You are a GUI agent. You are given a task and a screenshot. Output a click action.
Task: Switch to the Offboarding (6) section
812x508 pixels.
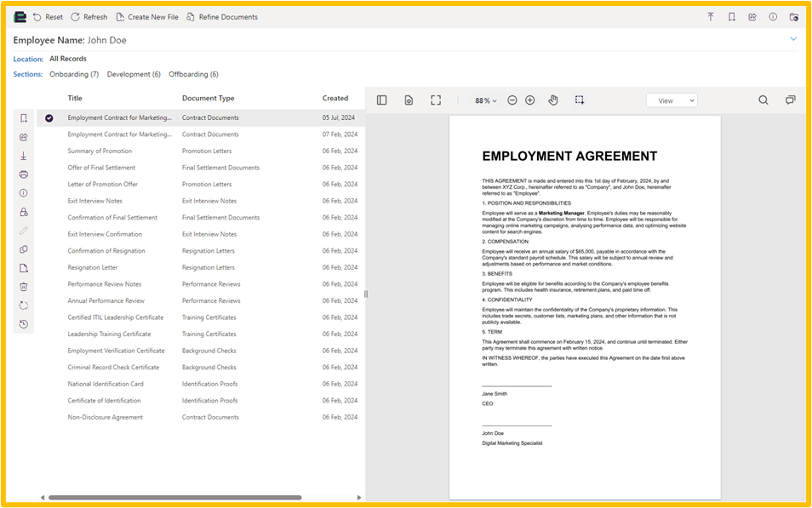(193, 75)
